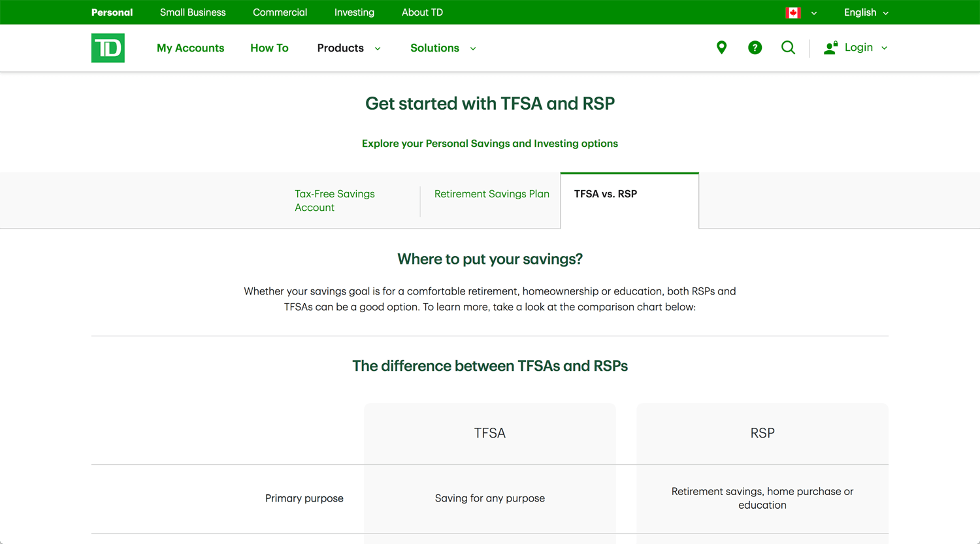Image resolution: width=980 pixels, height=544 pixels.
Task: Click the 'Retirement savings, home purchase or education' cell
Action: point(762,498)
